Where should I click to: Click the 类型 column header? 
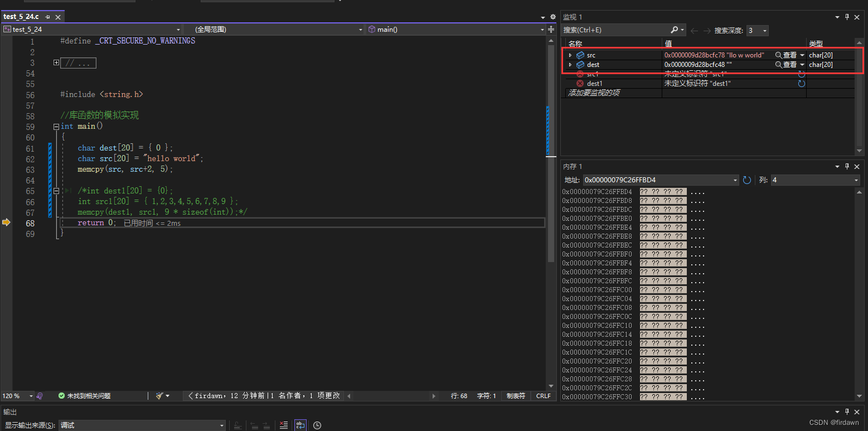coord(816,43)
